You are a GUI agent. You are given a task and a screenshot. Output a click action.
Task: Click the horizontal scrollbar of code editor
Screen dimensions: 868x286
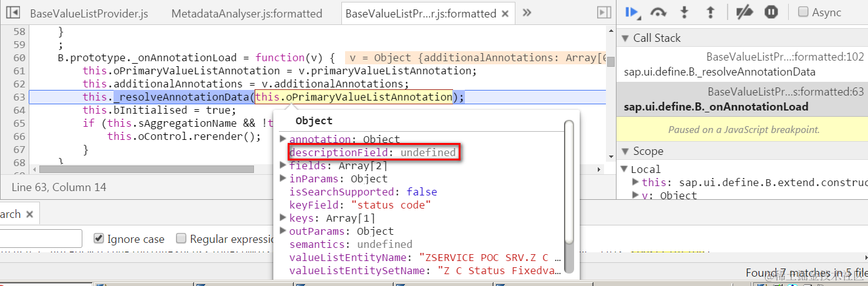pyautogui.click(x=146, y=169)
